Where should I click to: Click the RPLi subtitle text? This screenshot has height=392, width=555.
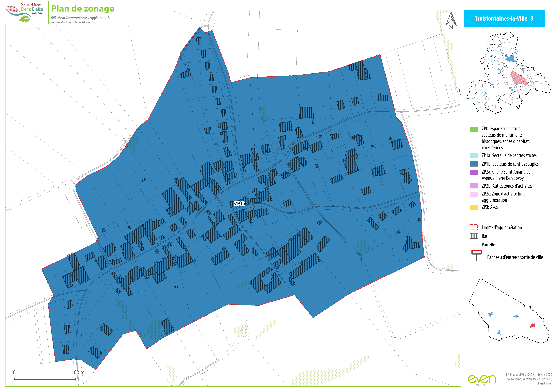click(x=82, y=20)
